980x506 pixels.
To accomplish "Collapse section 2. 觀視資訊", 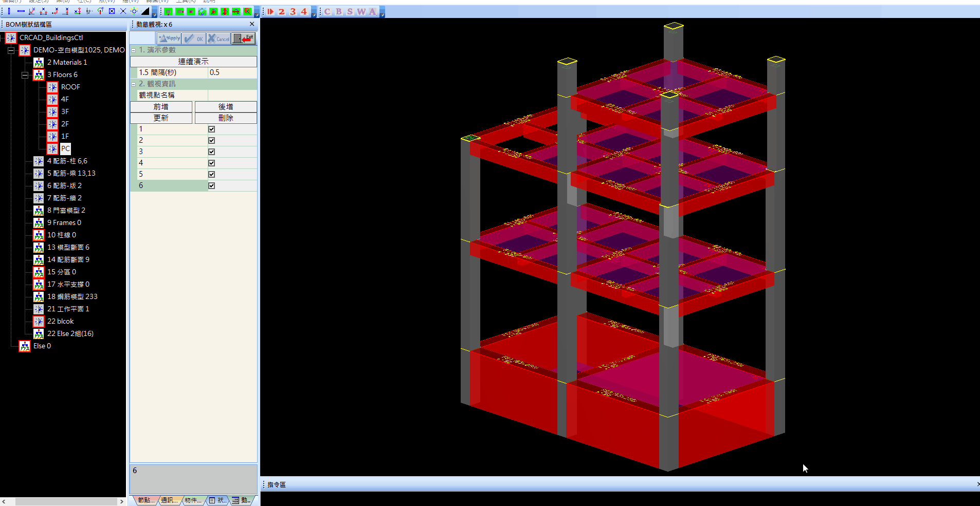I will (x=134, y=84).
